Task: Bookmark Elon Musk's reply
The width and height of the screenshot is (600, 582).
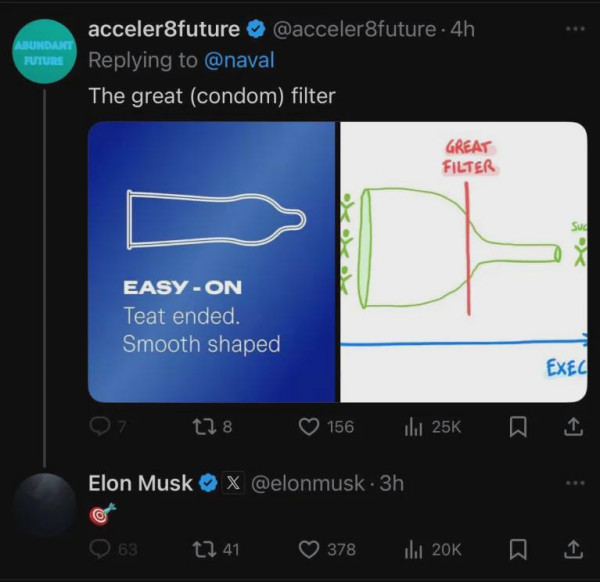Action: [x=519, y=549]
